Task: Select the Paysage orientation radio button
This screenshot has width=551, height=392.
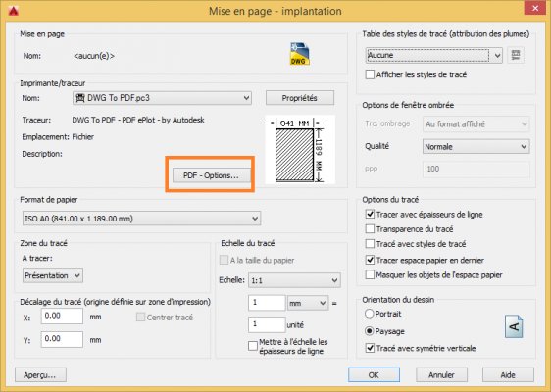Action: click(x=369, y=331)
